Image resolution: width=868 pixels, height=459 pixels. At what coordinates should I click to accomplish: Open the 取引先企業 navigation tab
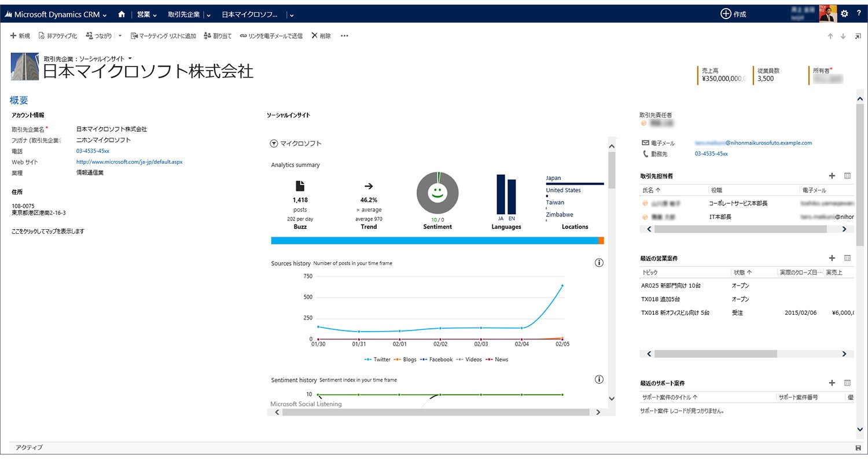185,14
